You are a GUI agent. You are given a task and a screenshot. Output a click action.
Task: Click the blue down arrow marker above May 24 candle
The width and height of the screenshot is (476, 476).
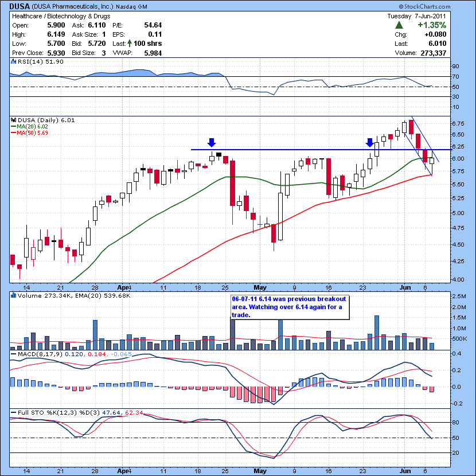click(369, 142)
